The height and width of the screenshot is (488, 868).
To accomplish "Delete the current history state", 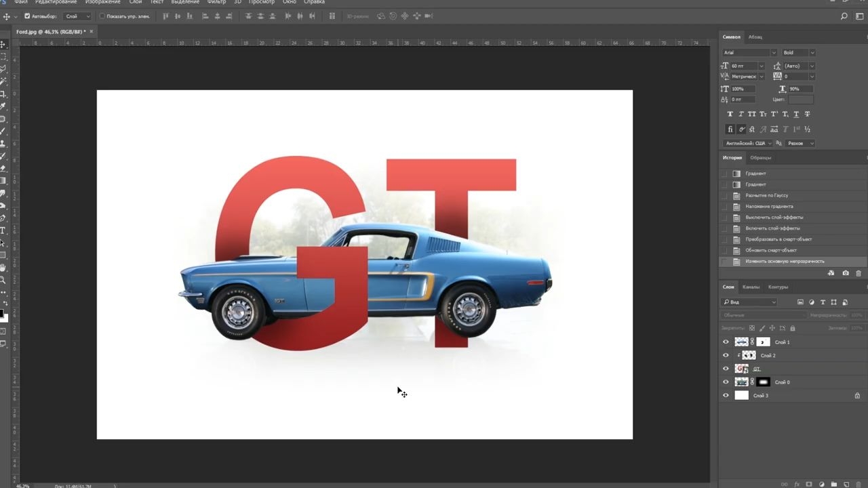I will 859,273.
